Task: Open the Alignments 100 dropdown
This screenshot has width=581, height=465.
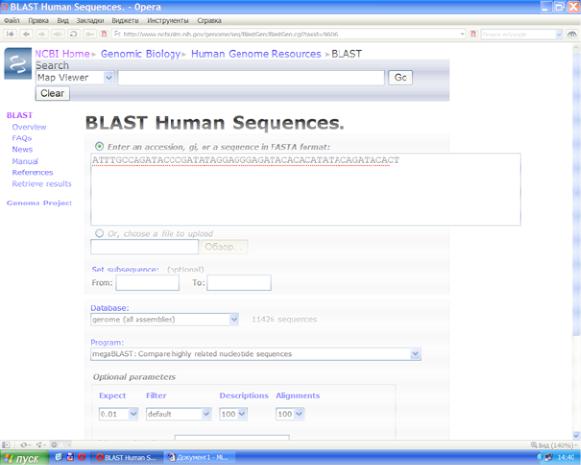Action: (299, 413)
